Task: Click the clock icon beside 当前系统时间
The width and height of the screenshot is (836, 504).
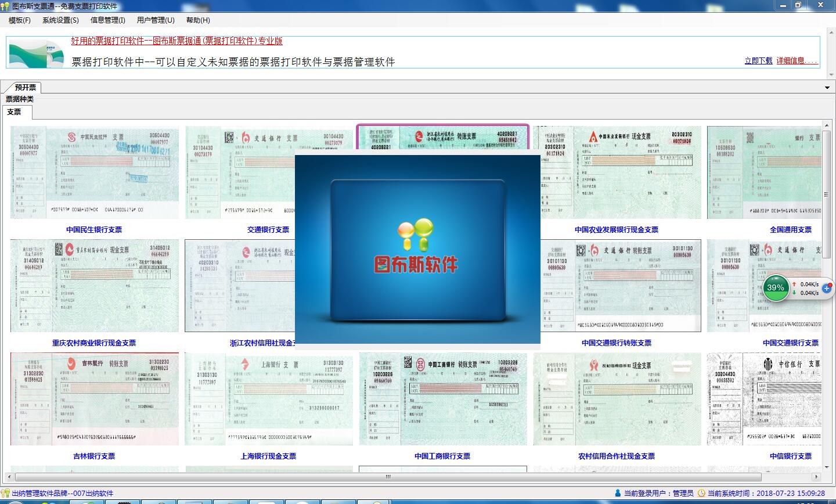Action: pyautogui.click(x=701, y=494)
